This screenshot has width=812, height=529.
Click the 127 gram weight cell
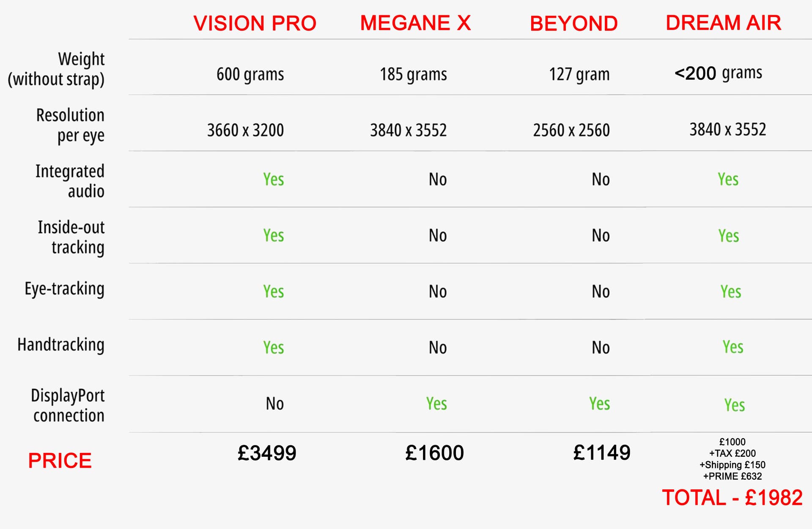click(579, 74)
